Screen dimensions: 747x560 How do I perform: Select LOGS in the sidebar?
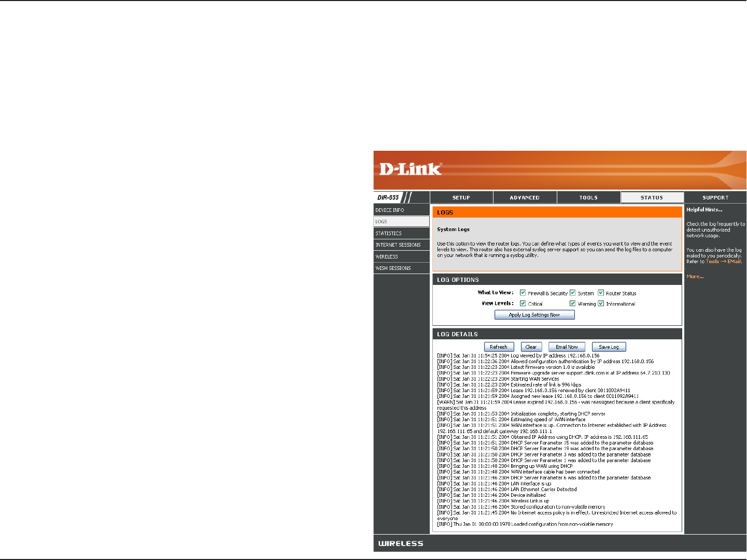401,221
